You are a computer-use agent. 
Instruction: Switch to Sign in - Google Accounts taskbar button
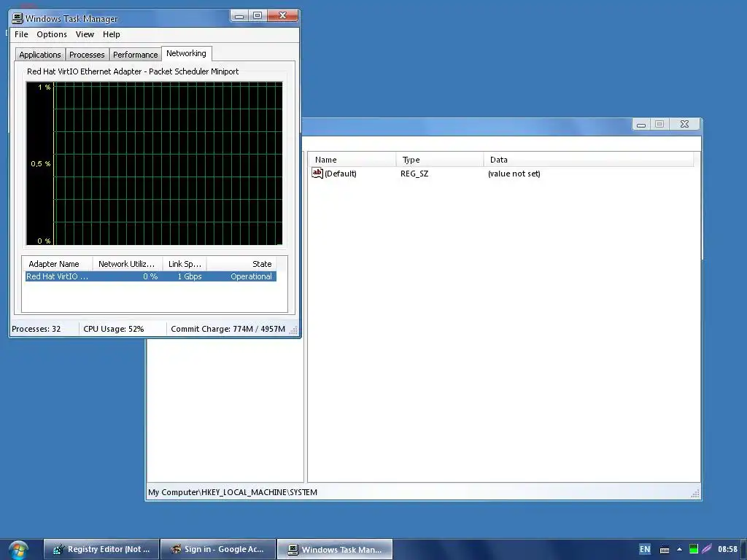click(218, 550)
